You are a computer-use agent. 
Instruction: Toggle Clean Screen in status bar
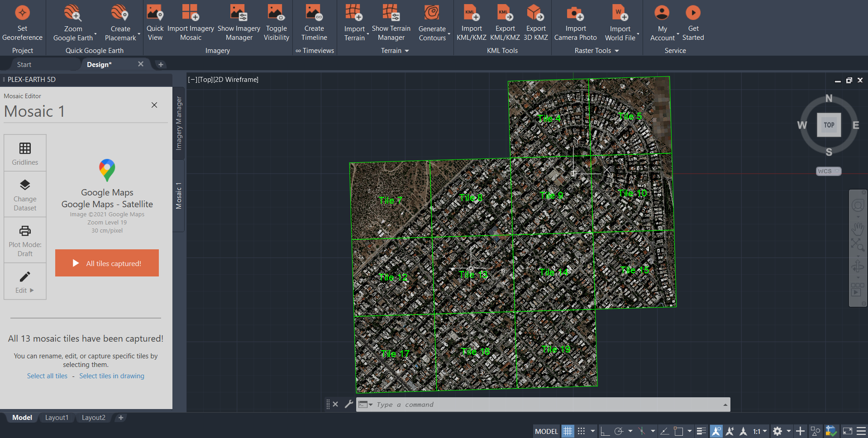tap(847, 431)
